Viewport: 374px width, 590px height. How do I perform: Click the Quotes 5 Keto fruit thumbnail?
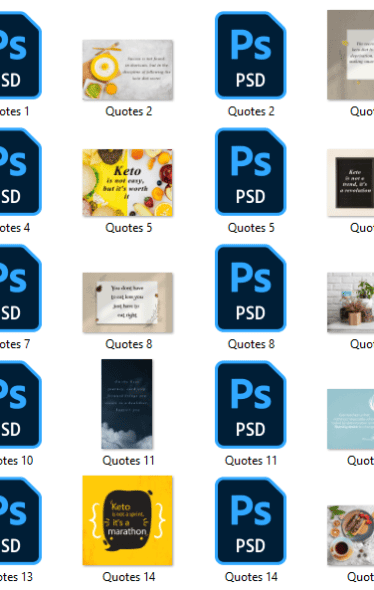(128, 182)
